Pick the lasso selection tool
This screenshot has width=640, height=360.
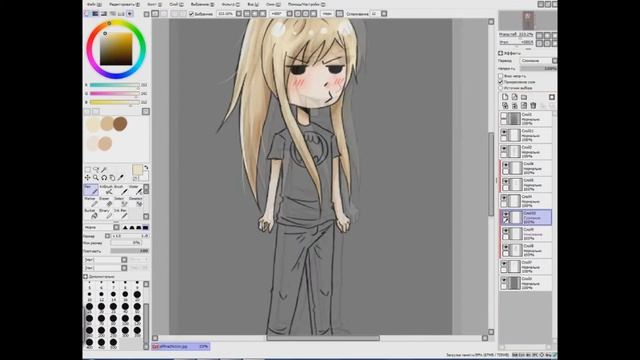coord(96,169)
